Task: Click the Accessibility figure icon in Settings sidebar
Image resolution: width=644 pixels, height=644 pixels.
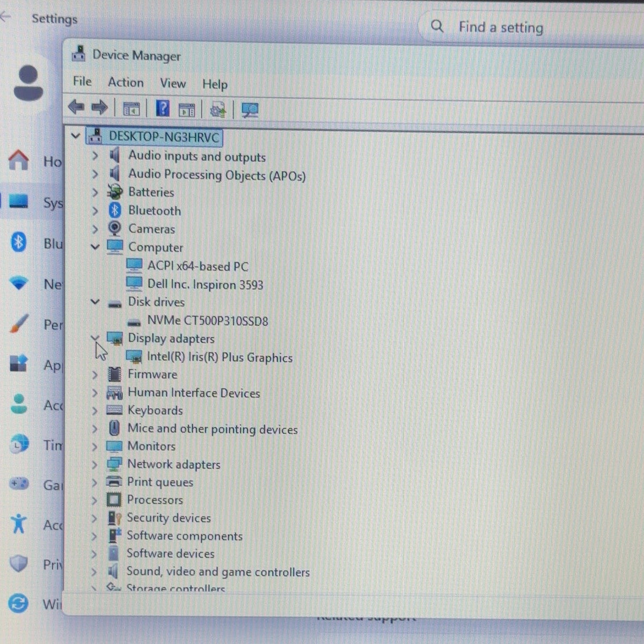Action: click(x=19, y=524)
